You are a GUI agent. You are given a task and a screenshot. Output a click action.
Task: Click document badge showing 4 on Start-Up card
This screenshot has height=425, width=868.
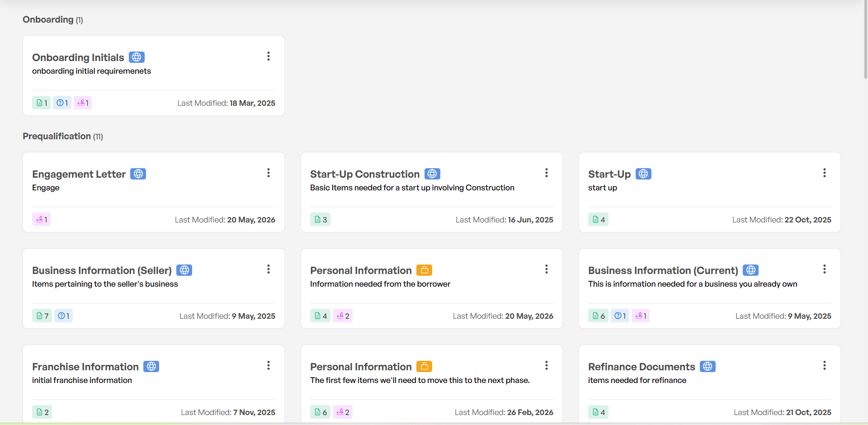[598, 219]
